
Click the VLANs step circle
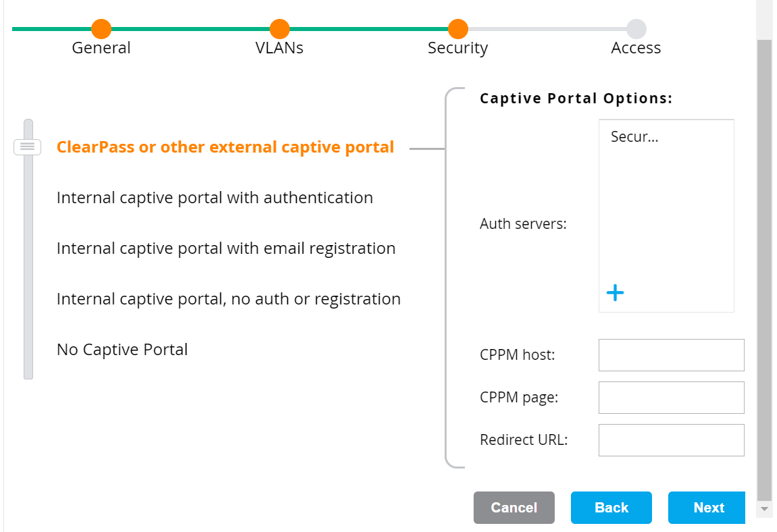click(280, 29)
